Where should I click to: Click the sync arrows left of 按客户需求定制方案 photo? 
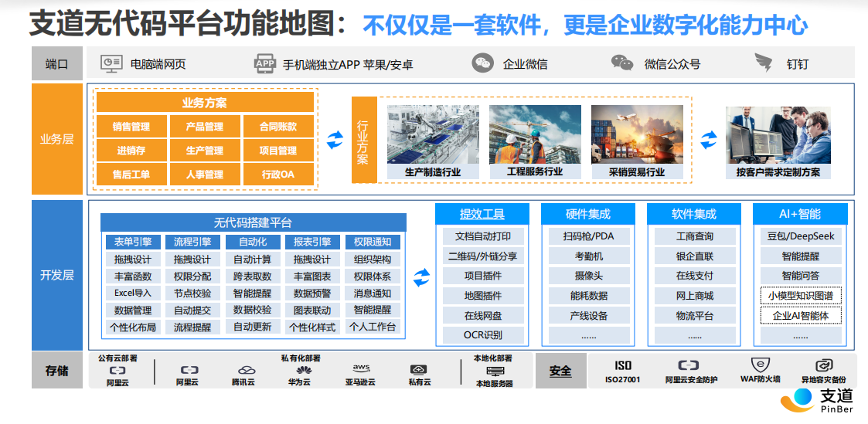[709, 140]
